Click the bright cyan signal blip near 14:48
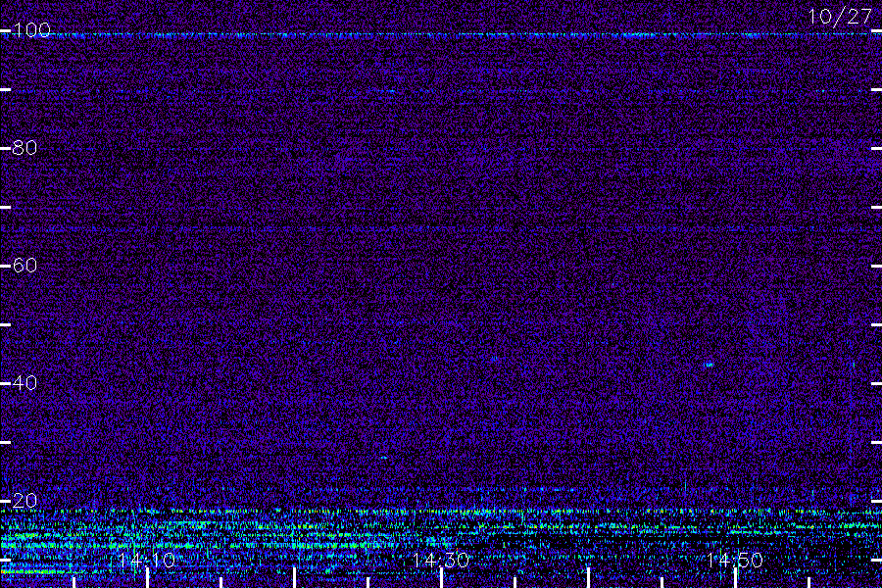Viewport: 882px width, 588px height. coord(709,365)
